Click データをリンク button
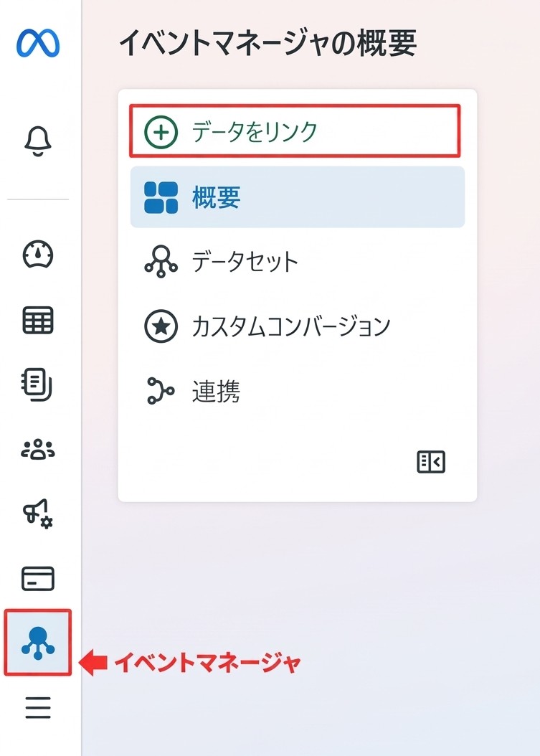 [x=295, y=131]
